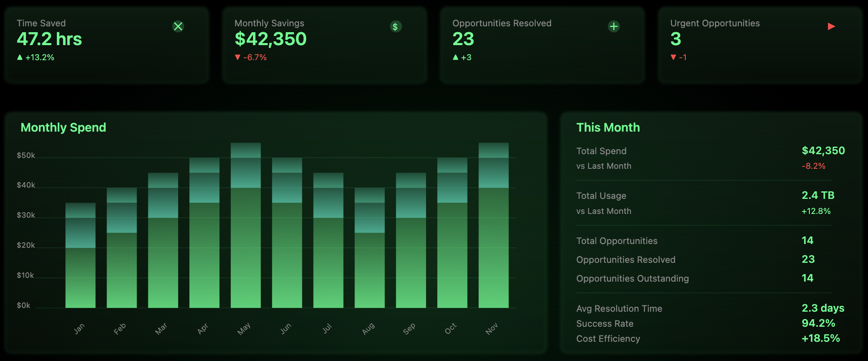The width and height of the screenshot is (868, 361).
Task: Select the Jan bar in Monthly Spend chart
Action: tap(80, 259)
